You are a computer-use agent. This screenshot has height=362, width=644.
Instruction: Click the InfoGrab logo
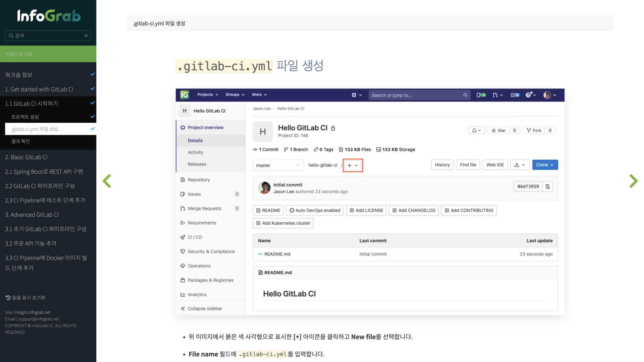click(49, 15)
